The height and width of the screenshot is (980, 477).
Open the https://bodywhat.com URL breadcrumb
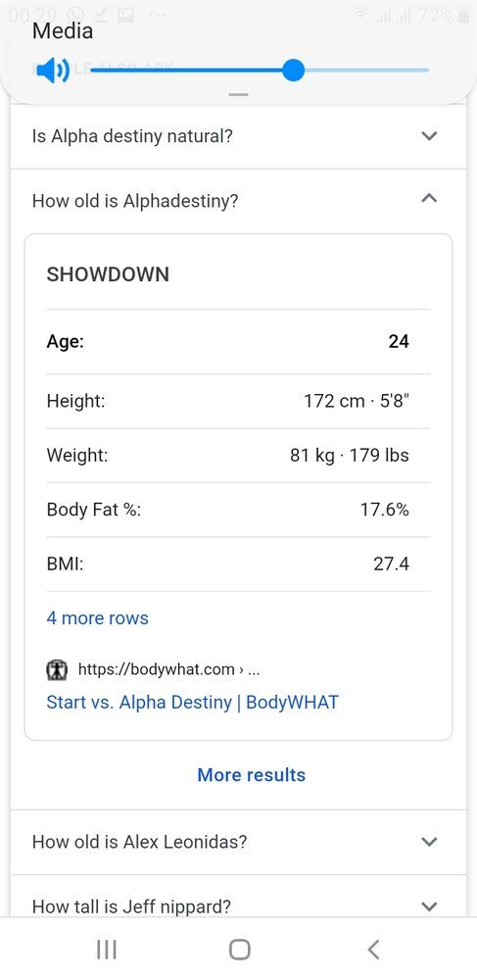point(169,670)
